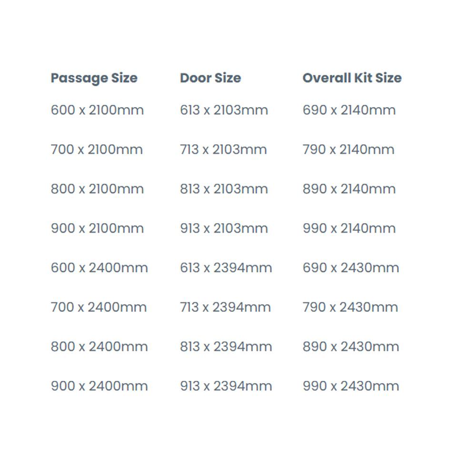Select the 900 x 2100mm passage size
This screenshot has height=476, width=476.
(97, 228)
